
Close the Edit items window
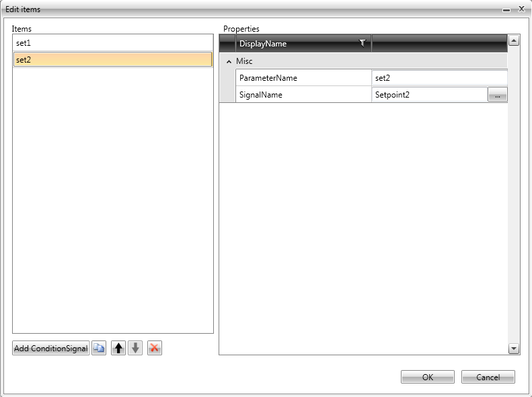(521, 9)
